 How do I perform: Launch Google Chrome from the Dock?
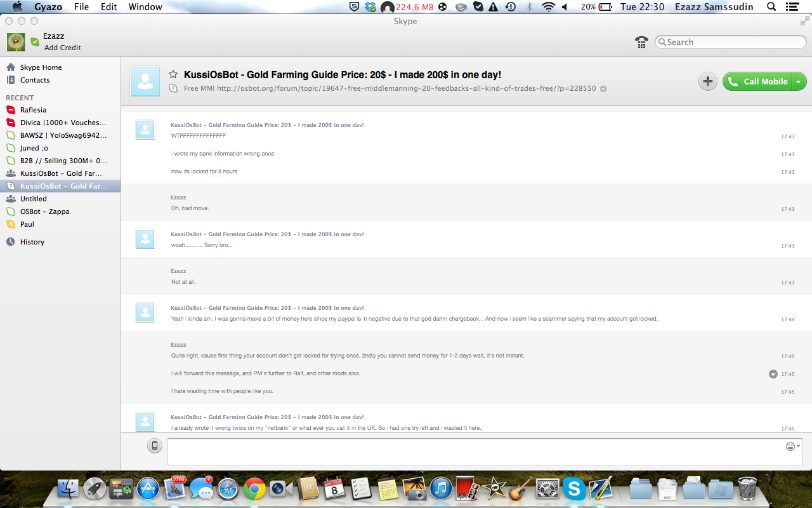click(254, 489)
